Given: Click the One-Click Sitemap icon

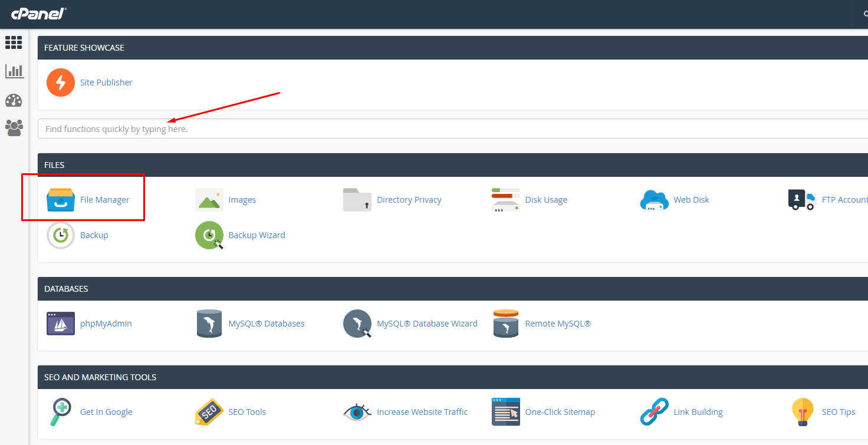Looking at the screenshot, I should pos(506,412).
